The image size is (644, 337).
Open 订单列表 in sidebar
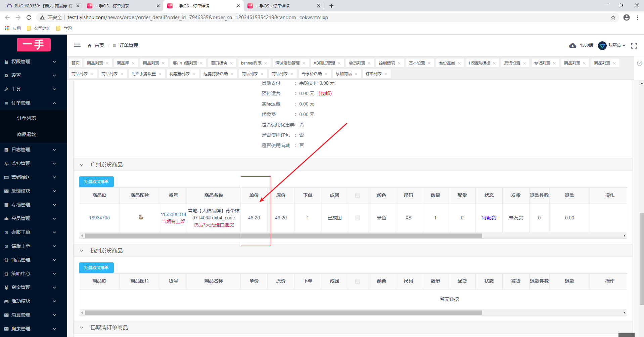click(x=27, y=118)
